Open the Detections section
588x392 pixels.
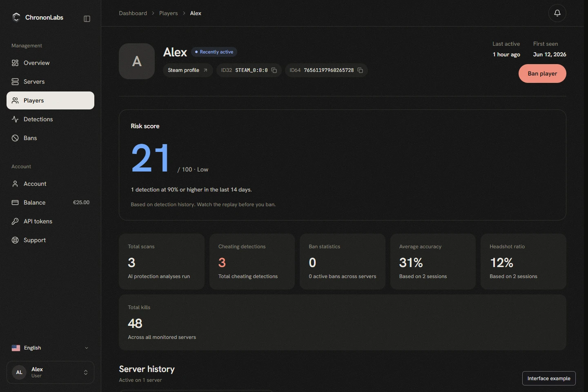50,119
